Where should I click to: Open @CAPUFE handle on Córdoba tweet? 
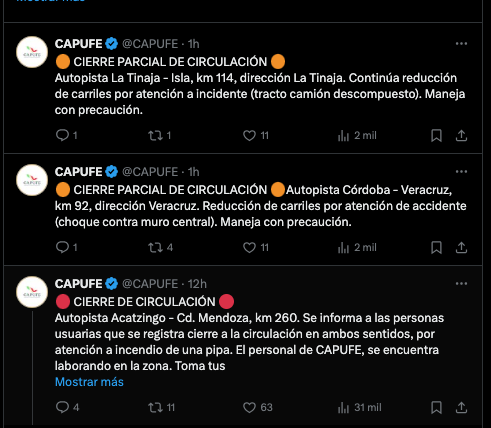pyautogui.click(x=150, y=172)
